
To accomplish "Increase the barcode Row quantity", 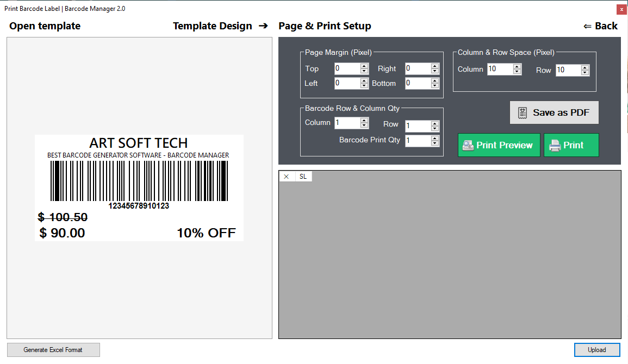I will [x=434, y=124].
